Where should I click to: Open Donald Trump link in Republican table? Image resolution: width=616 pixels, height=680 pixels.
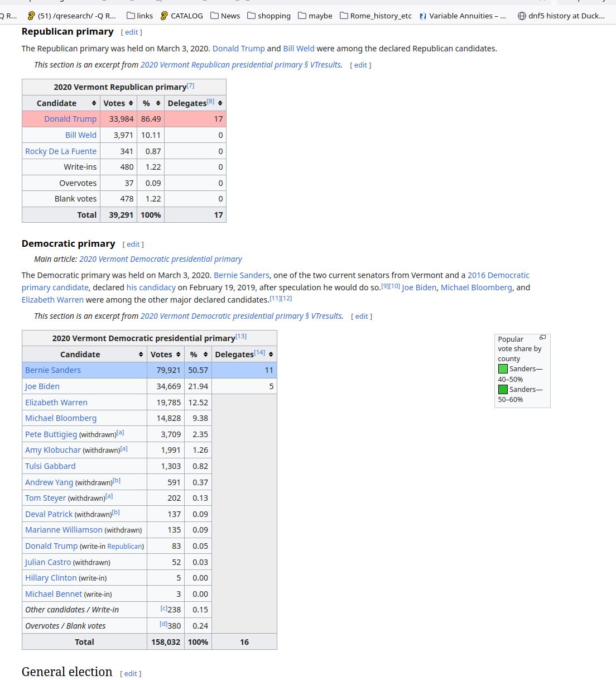tap(70, 119)
